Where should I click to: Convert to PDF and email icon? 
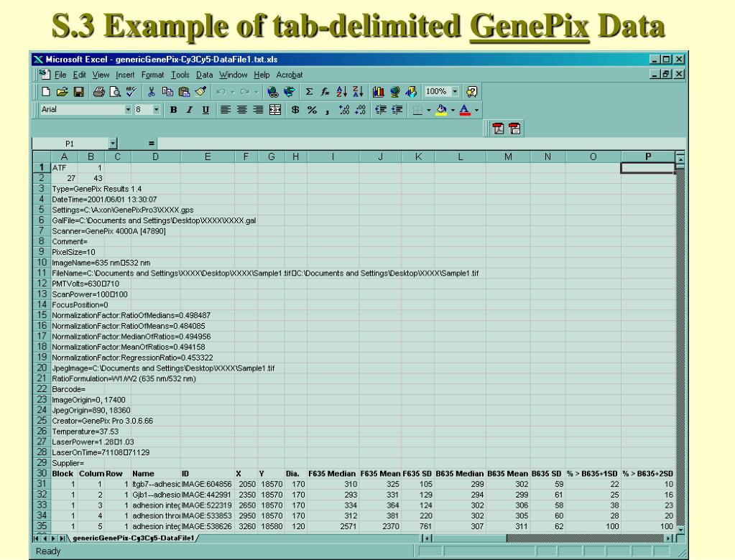(x=514, y=129)
